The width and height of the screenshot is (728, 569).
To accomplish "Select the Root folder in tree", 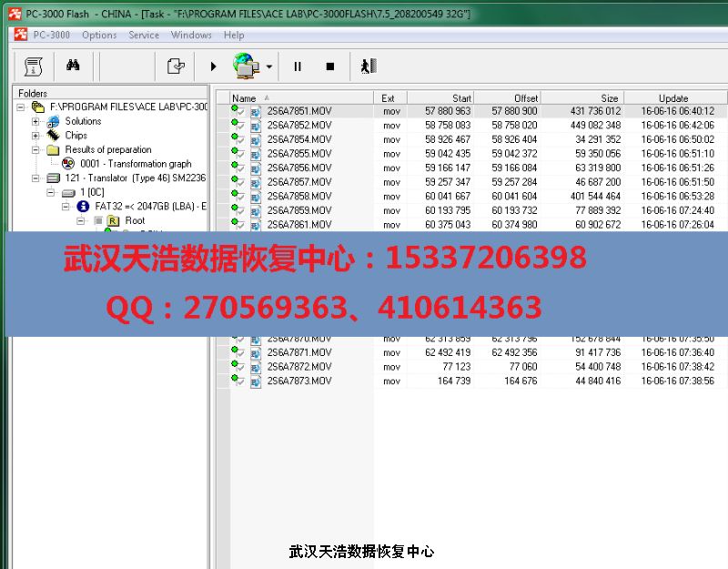I will tap(135, 220).
